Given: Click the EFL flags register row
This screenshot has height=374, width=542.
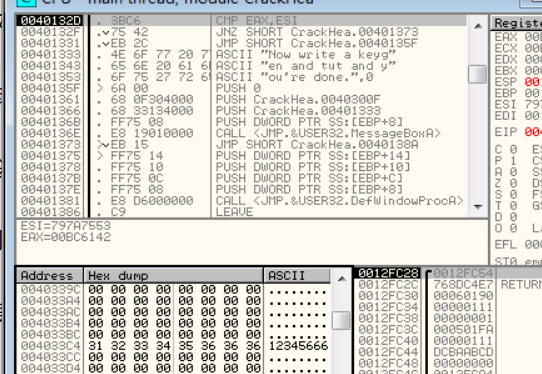Looking at the screenshot, I should tap(518, 245).
